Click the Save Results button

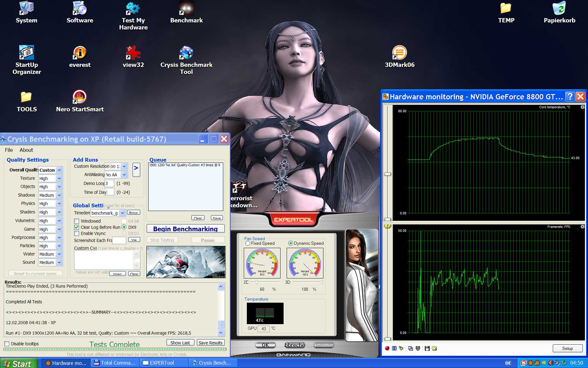point(210,343)
